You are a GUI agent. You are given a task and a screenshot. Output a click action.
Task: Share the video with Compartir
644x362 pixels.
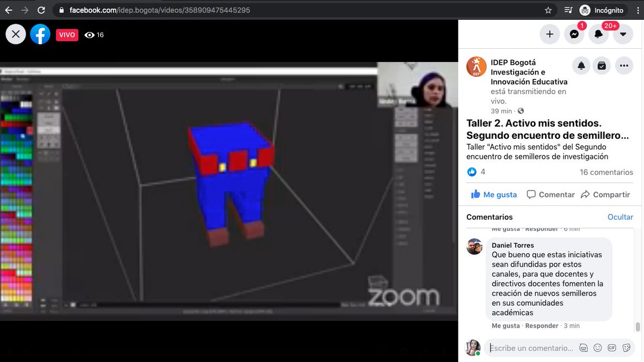coord(605,195)
